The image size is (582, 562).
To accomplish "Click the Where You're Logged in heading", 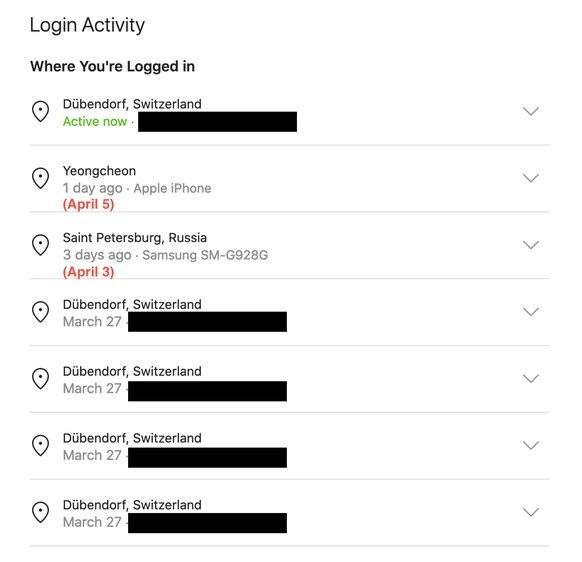I will pos(112,66).
